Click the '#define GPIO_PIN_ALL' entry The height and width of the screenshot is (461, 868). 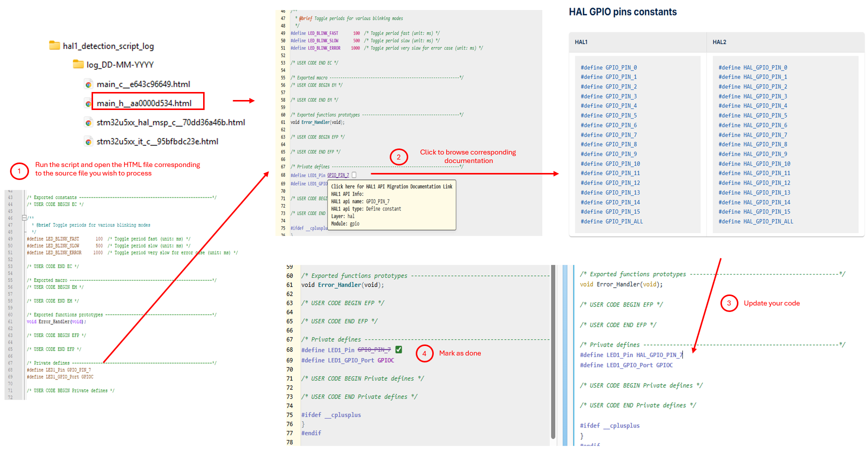(612, 221)
